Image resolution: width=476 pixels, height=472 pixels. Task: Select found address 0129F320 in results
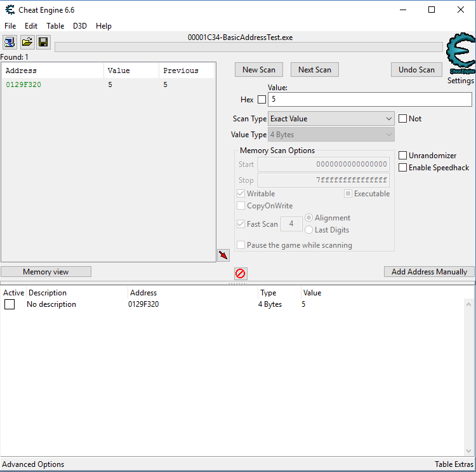pos(108,84)
